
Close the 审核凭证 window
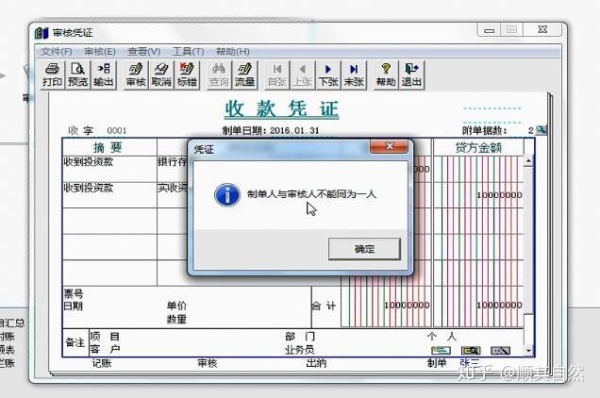(x=543, y=30)
